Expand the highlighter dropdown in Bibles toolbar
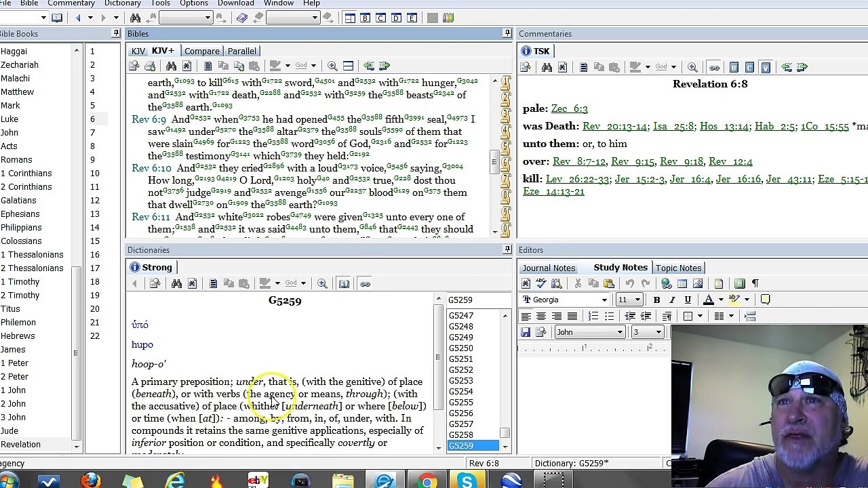This screenshot has width=868, height=488. pyautogui.click(x=288, y=66)
